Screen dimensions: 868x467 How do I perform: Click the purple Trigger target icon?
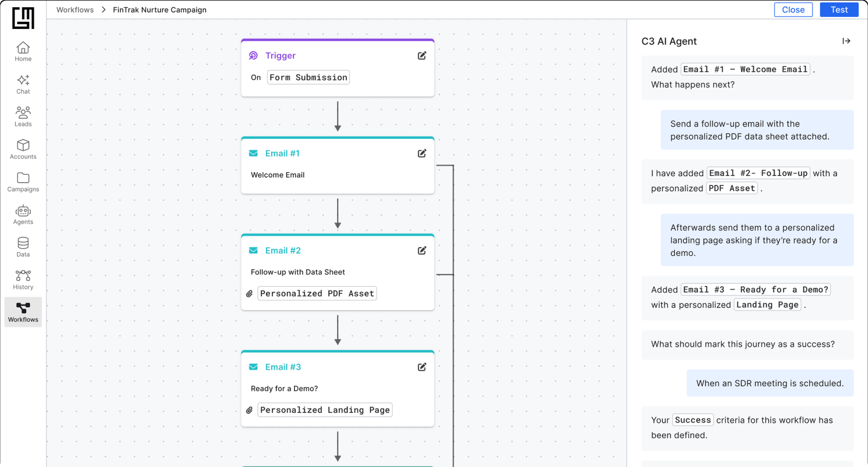(253, 56)
